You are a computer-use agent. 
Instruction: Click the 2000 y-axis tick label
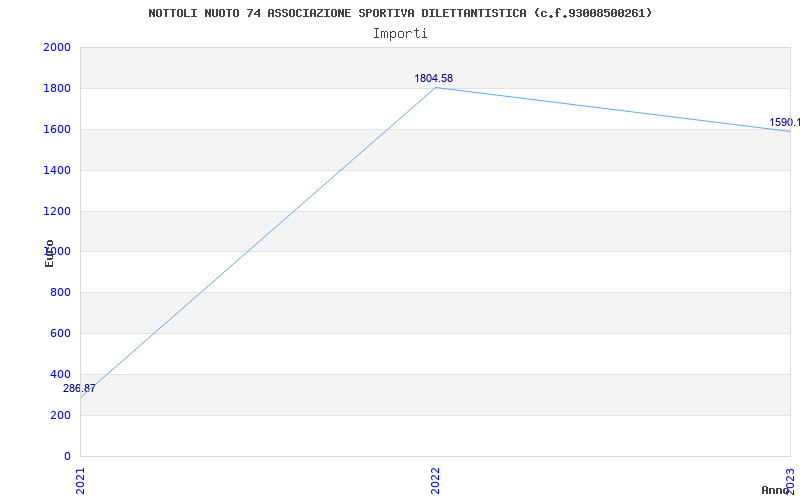pos(57,47)
